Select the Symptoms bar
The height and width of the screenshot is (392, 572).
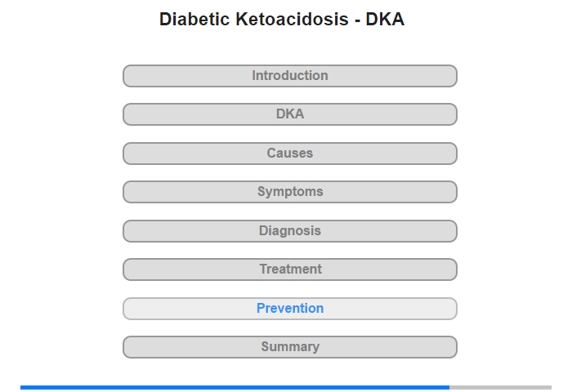coord(289,192)
